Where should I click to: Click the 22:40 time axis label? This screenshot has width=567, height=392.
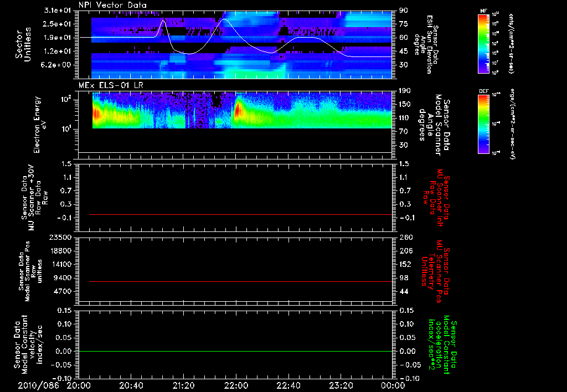point(288,385)
